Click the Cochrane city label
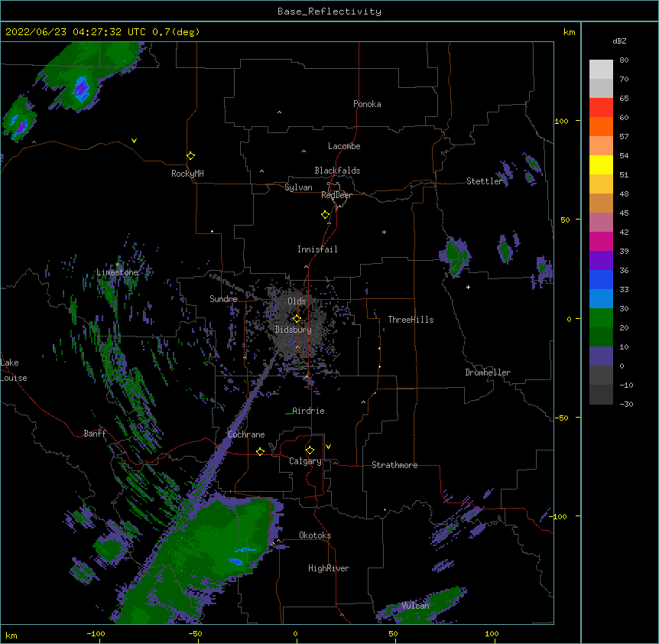The width and height of the screenshot is (659, 644). tap(246, 434)
